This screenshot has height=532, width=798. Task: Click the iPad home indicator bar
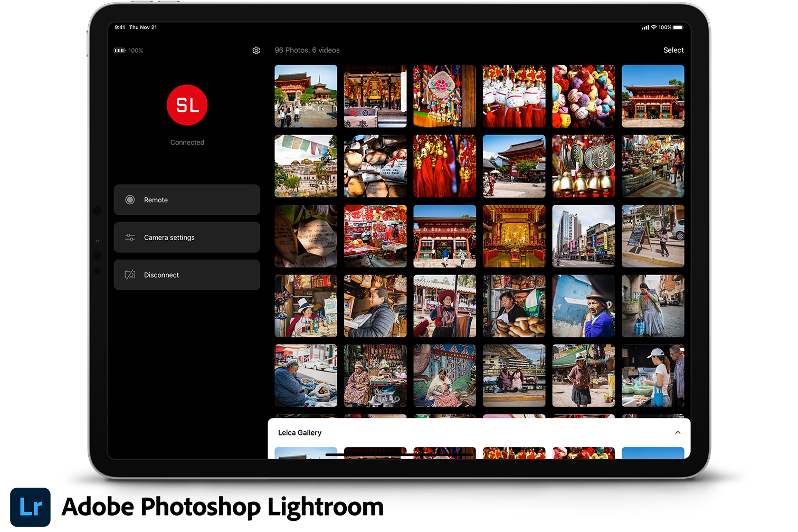point(400,454)
